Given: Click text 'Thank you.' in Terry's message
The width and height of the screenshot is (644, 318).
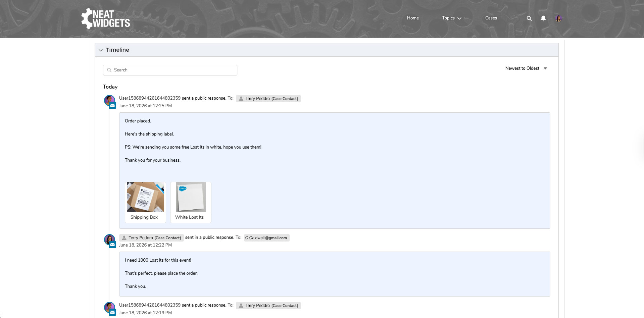Looking at the screenshot, I should coord(136,286).
